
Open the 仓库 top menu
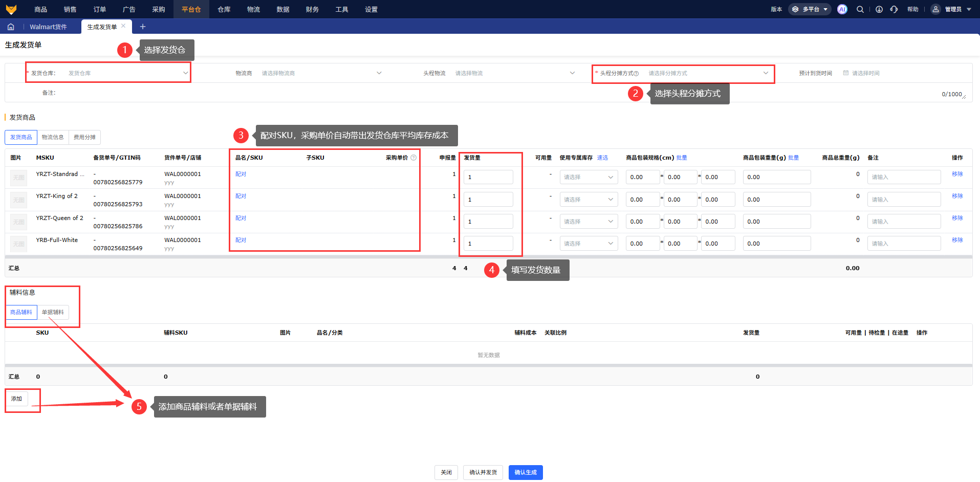[x=224, y=9]
